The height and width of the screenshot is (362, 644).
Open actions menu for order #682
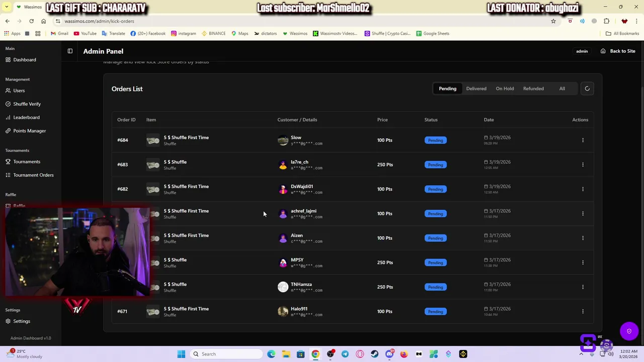[x=583, y=189]
